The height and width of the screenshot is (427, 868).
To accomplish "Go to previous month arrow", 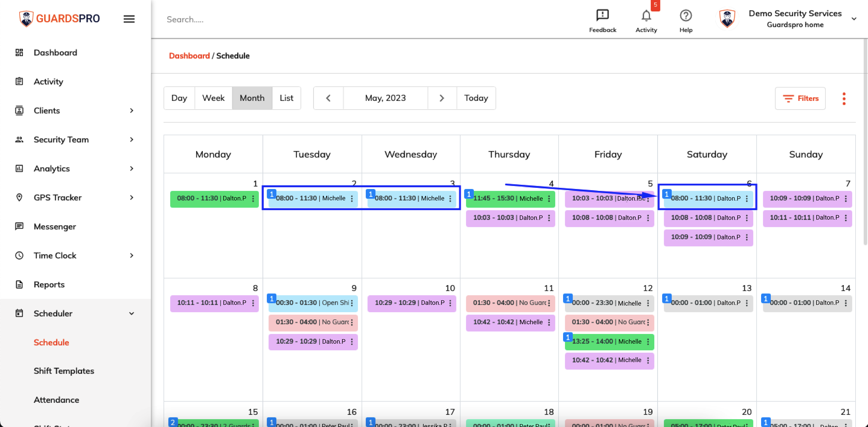I will click(x=328, y=98).
